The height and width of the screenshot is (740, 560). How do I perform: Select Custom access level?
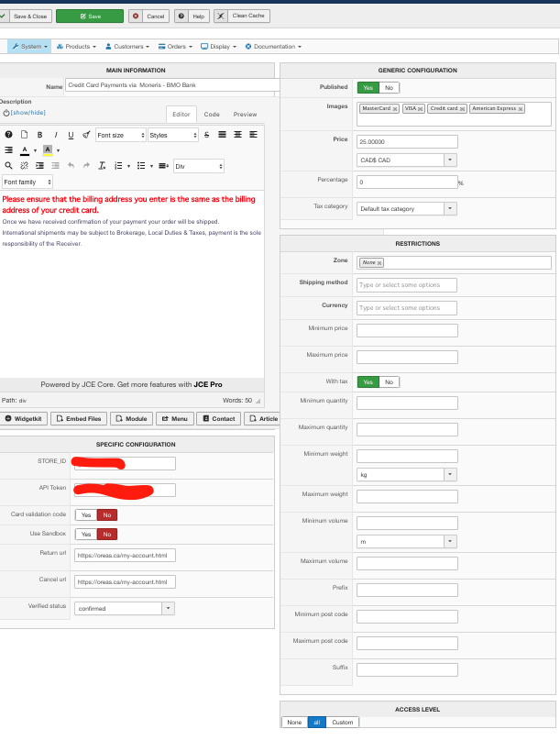click(x=342, y=722)
